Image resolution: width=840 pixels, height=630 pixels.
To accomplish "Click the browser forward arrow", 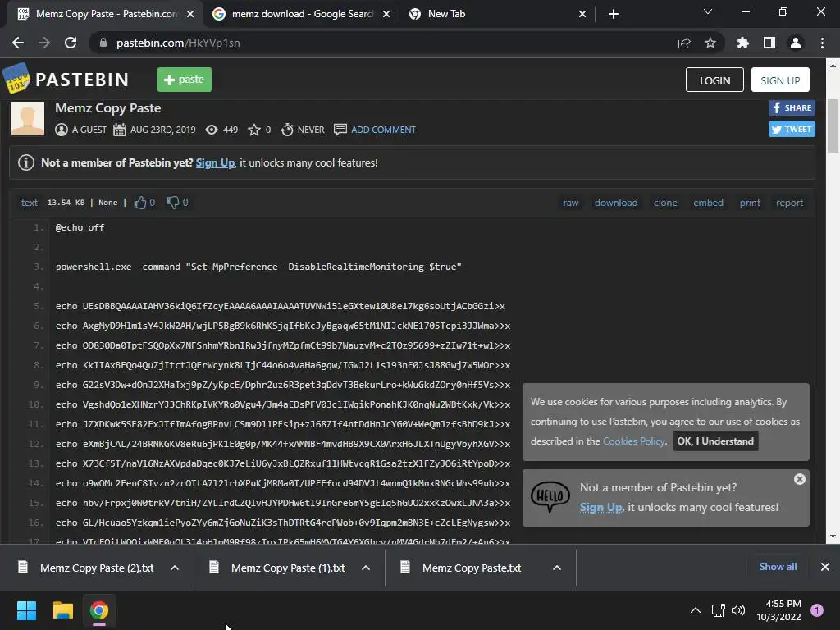I will 44,43.
